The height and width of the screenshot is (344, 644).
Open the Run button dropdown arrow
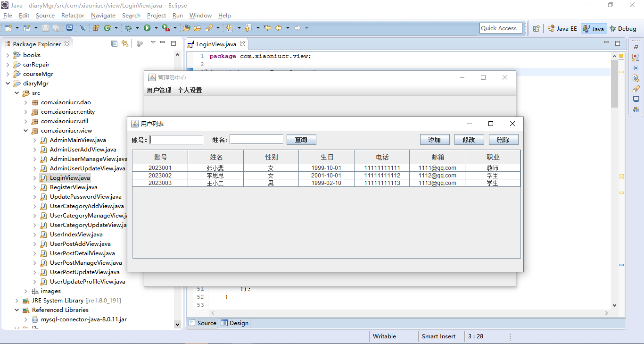[x=156, y=28]
